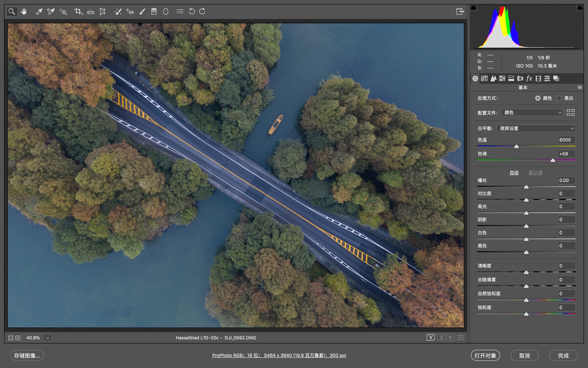The width and height of the screenshot is (588, 368).
Task: Click the 存储图像... save image button
Action: pyautogui.click(x=27, y=355)
